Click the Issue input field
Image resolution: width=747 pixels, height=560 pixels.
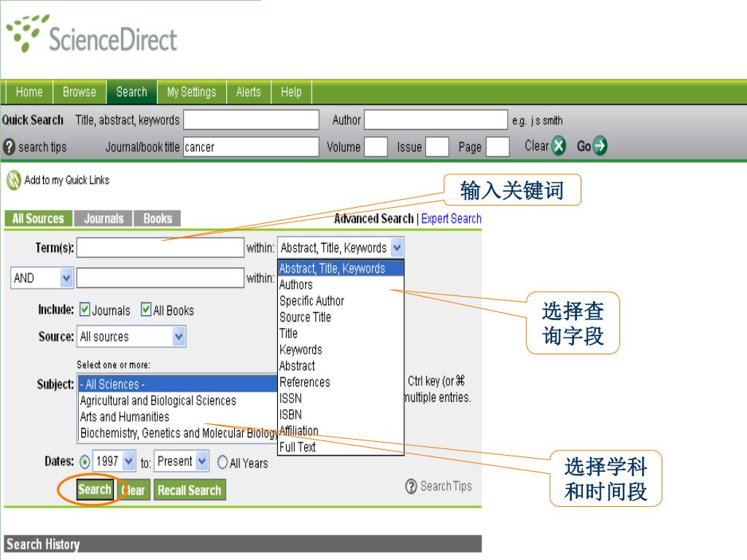[437, 147]
